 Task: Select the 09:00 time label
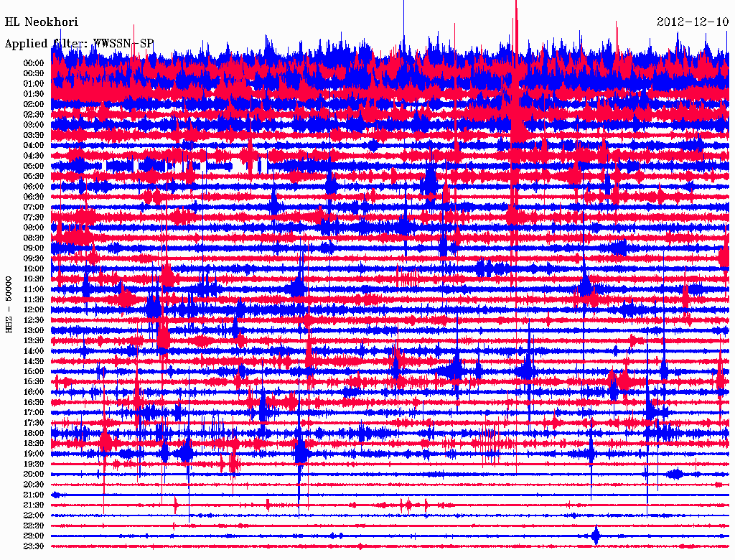pyautogui.click(x=33, y=248)
